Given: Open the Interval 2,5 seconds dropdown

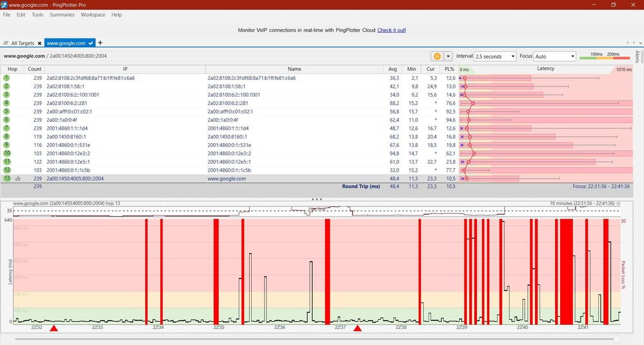Looking at the screenshot, I should (x=495, y=56).
